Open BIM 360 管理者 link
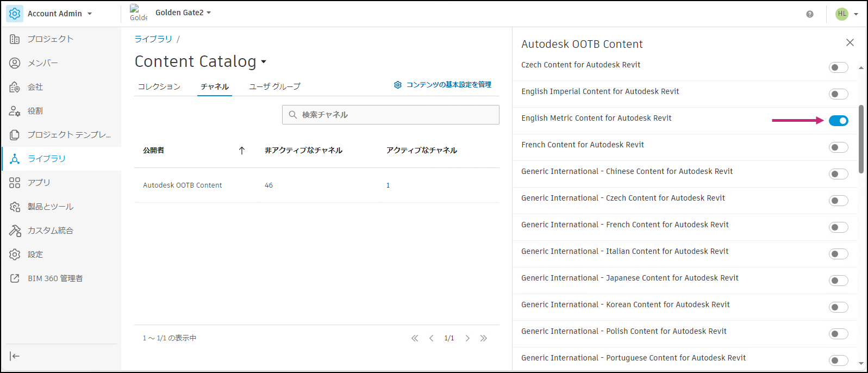 [x=55, y=278]
